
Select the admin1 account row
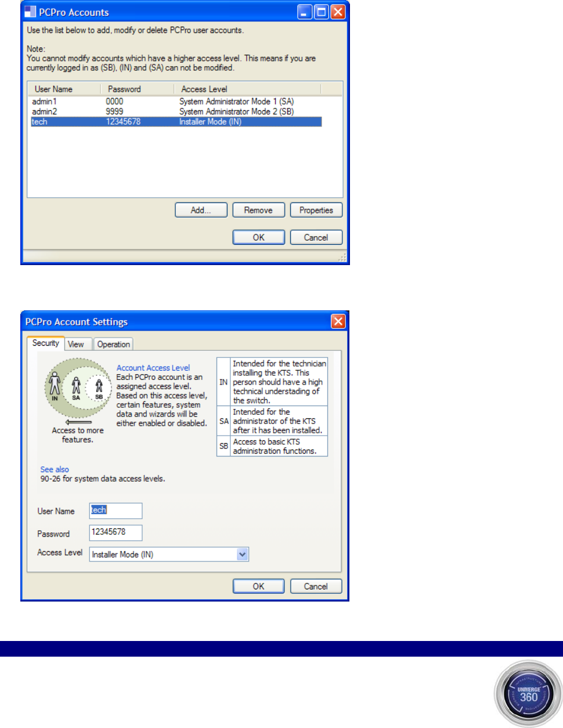click(176, 102)
